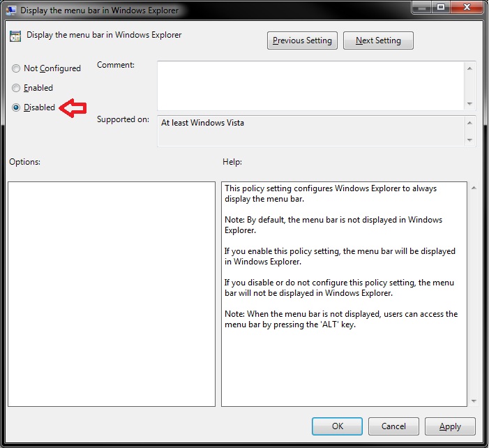Image resolution: width=489 pixels, height=448 pixels.
Task: Maximize the policy dialog window
Action: (441, 7)
